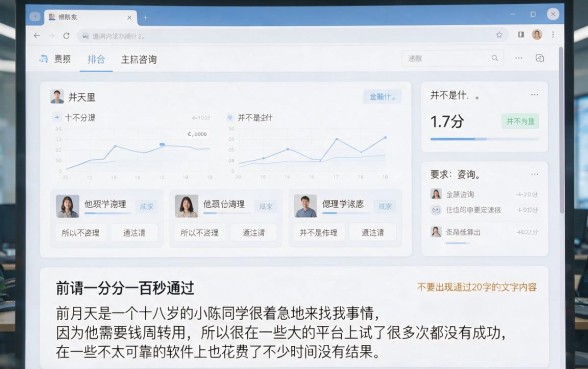This screenshot has width=588, height=369.
Task: Select third avatar row in 要求 panel
Action: pyautogui.click(x=484, y=232)
